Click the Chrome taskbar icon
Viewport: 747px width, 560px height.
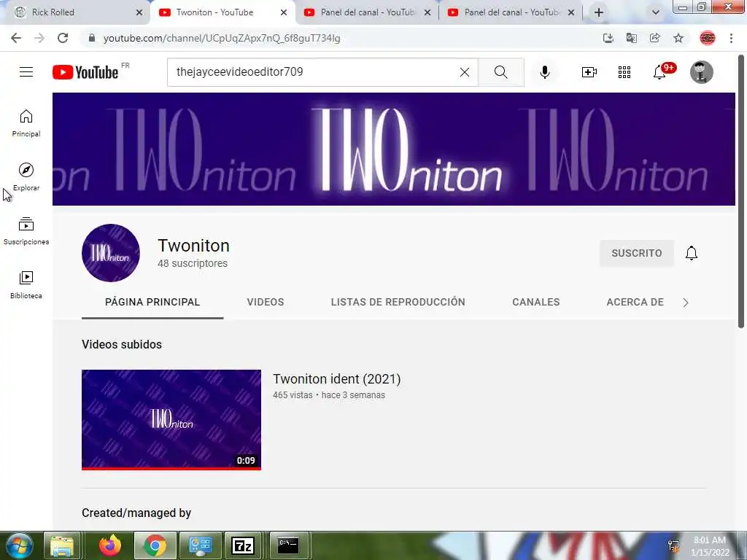155,545
